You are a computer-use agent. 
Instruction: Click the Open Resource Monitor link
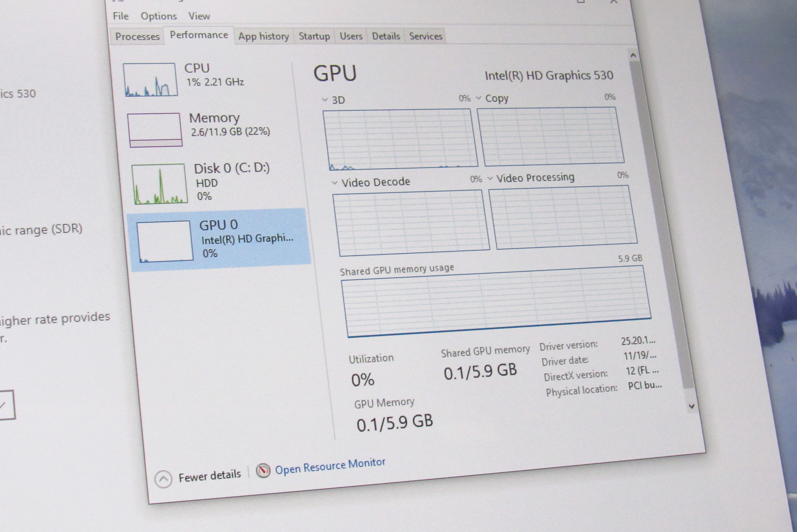pyautogui.click(x=330, y=466)
